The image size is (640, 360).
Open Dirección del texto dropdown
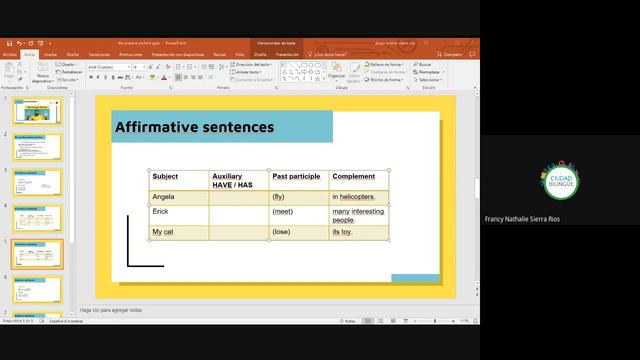(251, 64)
